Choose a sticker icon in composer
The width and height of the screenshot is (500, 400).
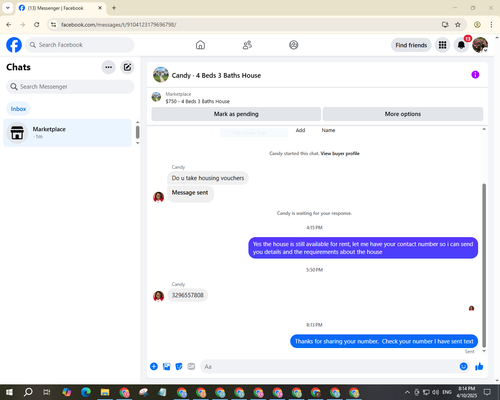coord(179,367)
